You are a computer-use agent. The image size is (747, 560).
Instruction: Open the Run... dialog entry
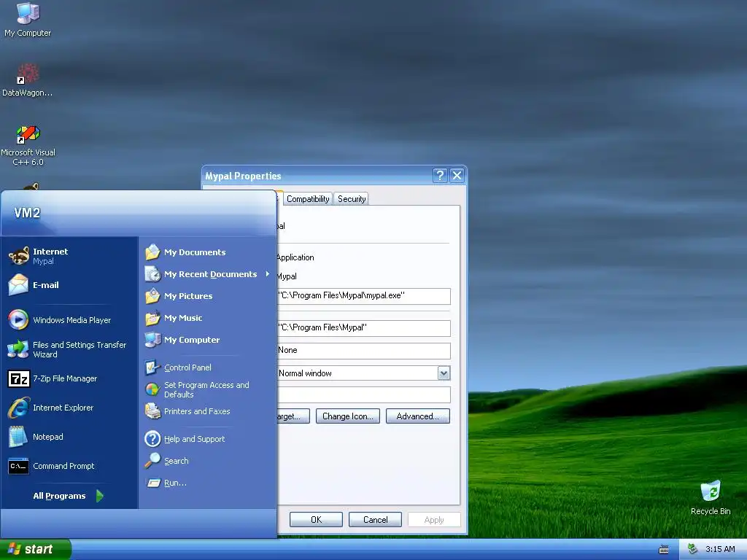[x=166, y=483]
